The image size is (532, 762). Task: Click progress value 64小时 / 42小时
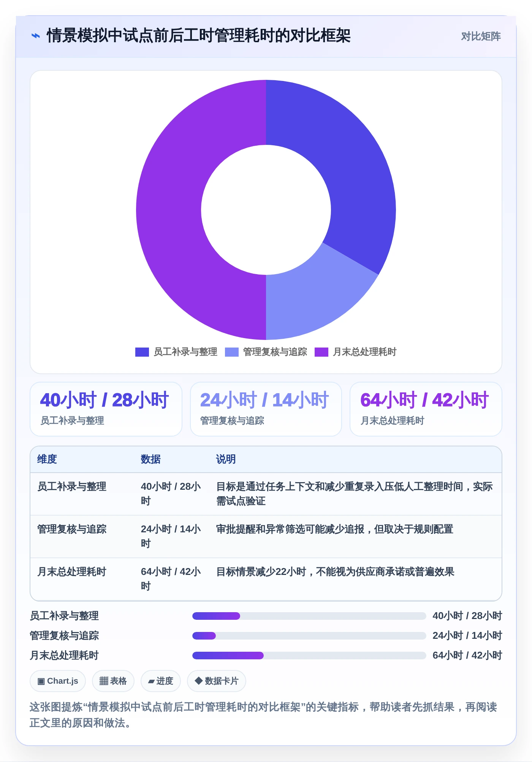467,656
